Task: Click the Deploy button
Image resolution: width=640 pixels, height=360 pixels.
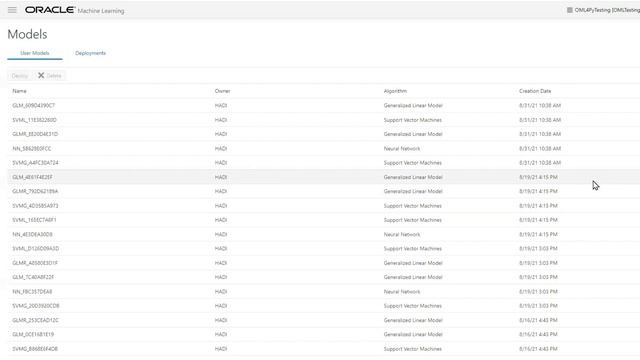Action: (20, 76)
